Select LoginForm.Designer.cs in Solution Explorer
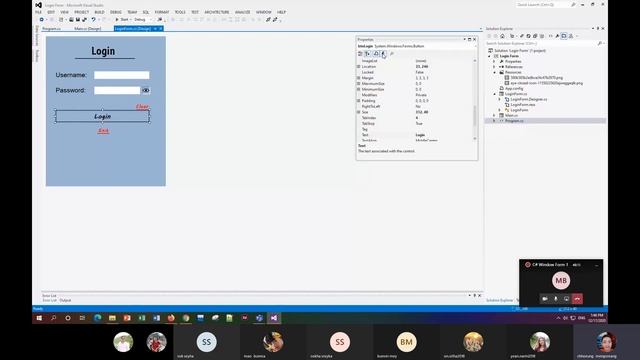This screenshot has height=360, width=640. point(529,99)
